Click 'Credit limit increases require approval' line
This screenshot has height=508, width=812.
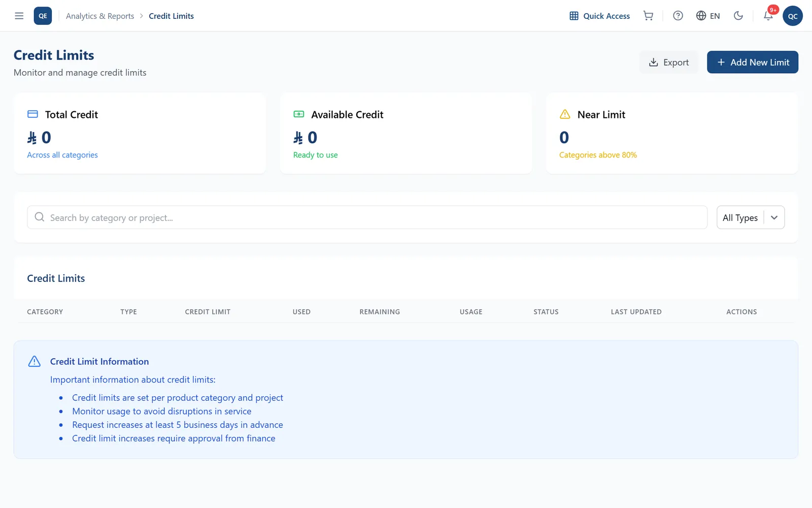pyautogui.click(x=174, y=438)
